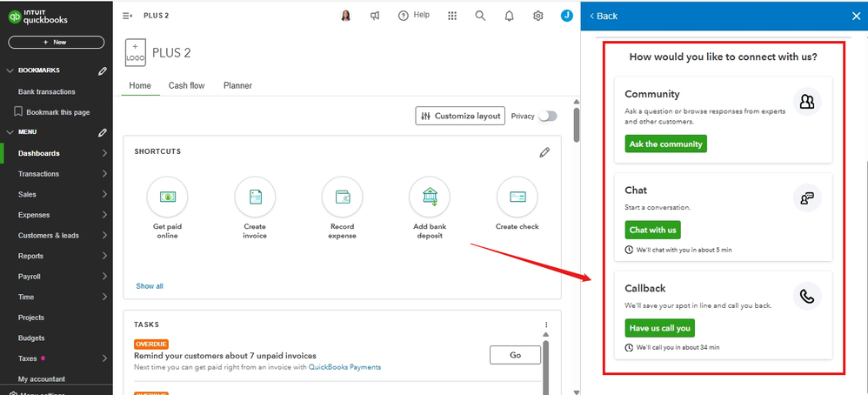The width and height of the screenshot is (868, 395).
Task: Collapse the BOOKMARKS section chevron
Action: coord(10,71)
